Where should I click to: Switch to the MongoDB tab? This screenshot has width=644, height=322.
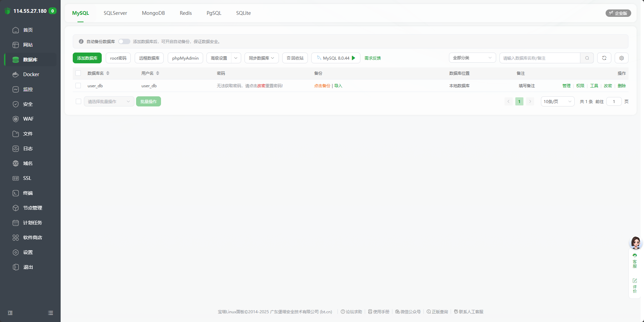[x=153, y=13]
